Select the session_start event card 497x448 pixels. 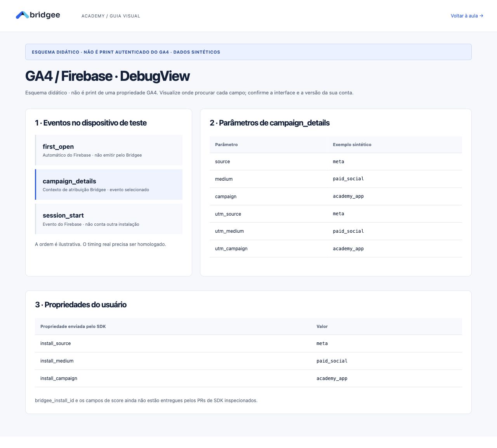[109, 219]
